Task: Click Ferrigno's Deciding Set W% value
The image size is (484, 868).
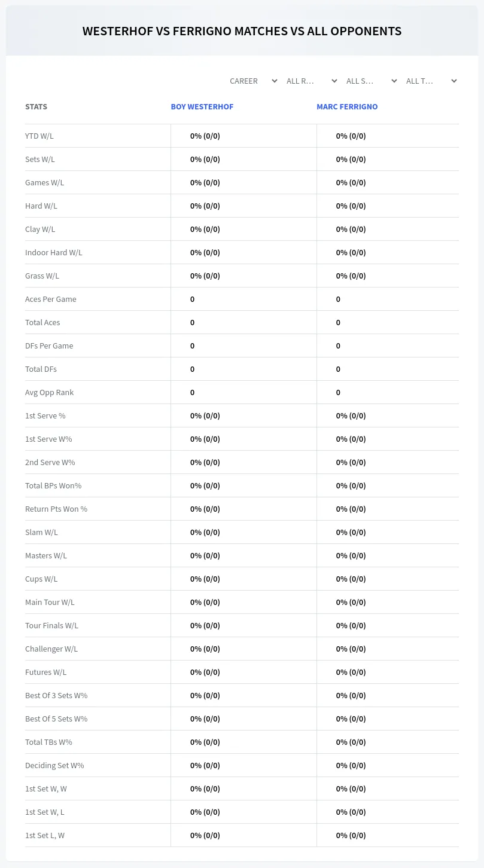Action: pyautogui.click(x=351, y=765)
